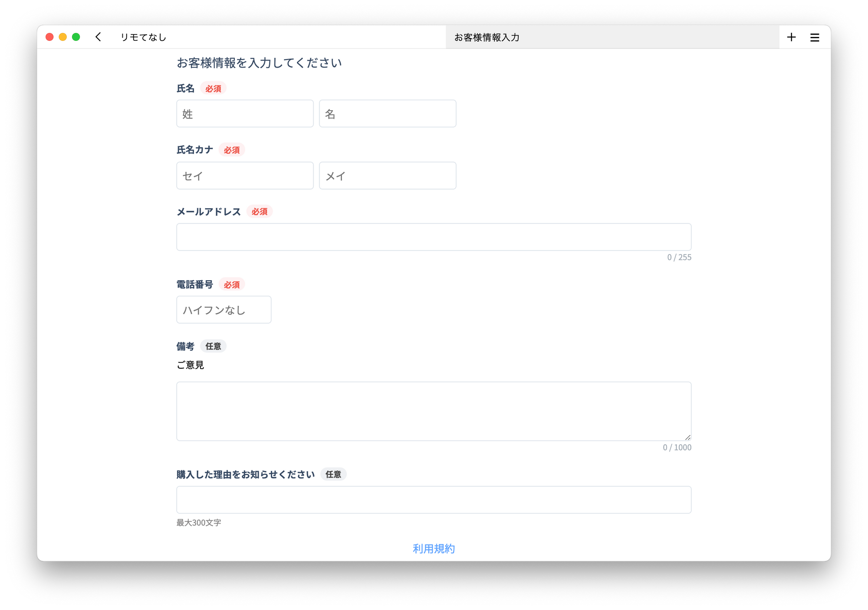Click the 0 / 1000 character counter

point(677,447)
